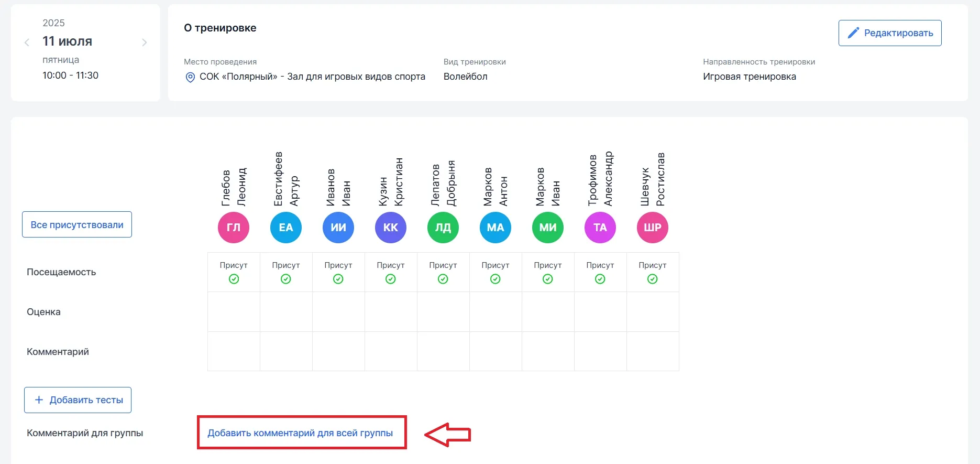Toggle attendance for Иванов Иван

[338, 272]
